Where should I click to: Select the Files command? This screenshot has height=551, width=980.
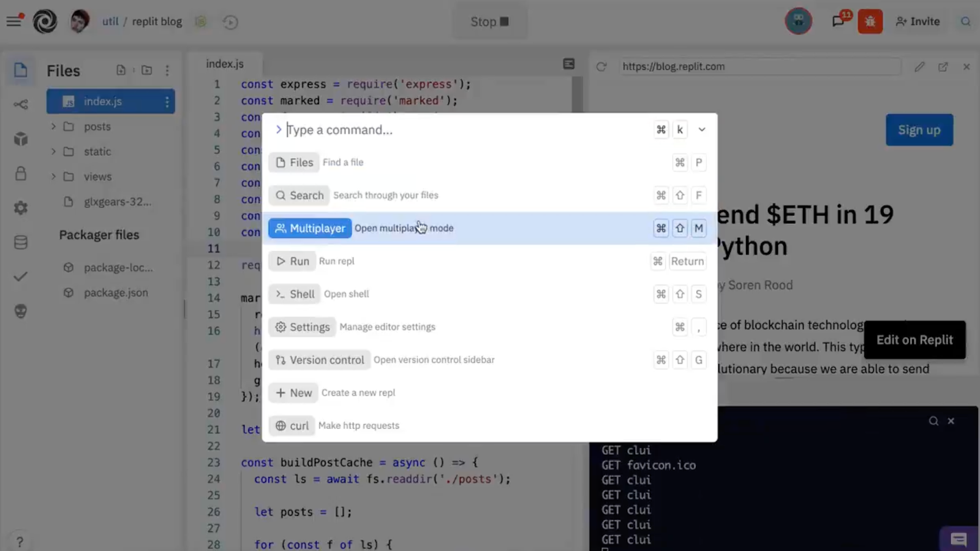(489, 162)
